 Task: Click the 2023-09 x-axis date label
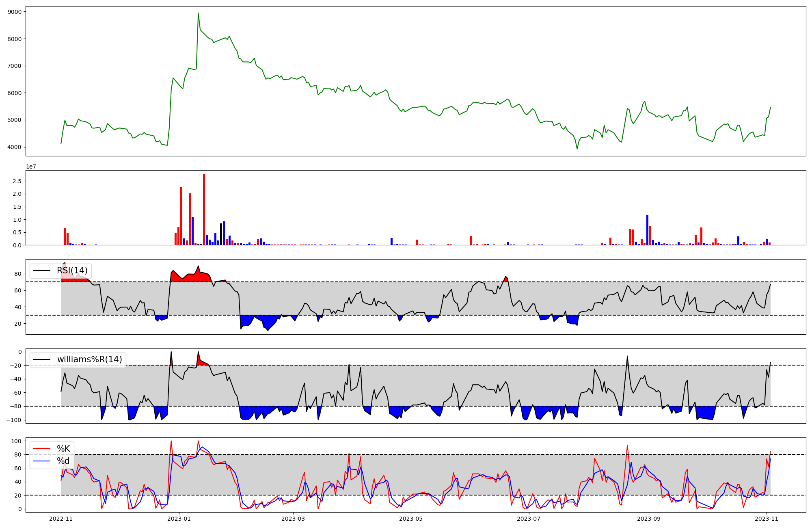649,519
